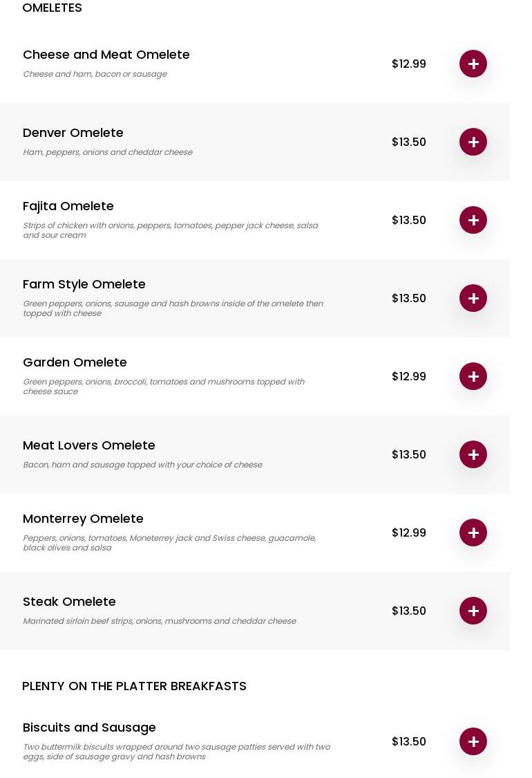Click the Biscuits and Sausage title
Viewport: 532px width, 778px height.
(89, 728)
